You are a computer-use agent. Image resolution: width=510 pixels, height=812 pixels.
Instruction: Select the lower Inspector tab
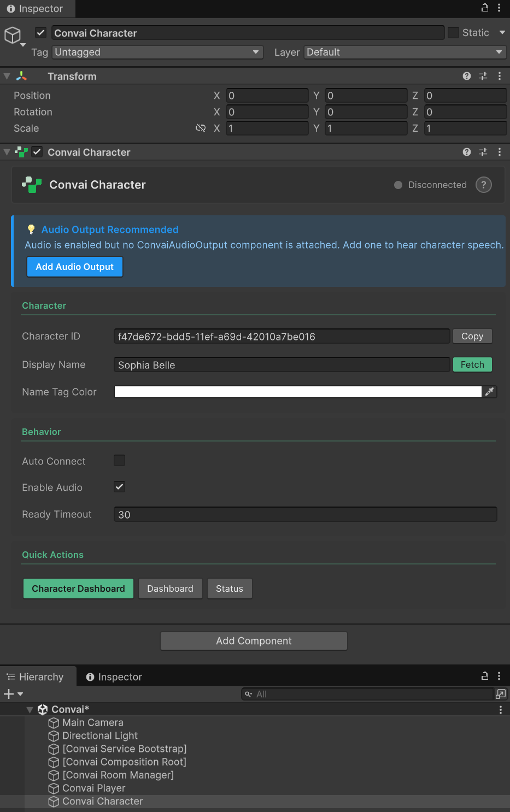114,677
